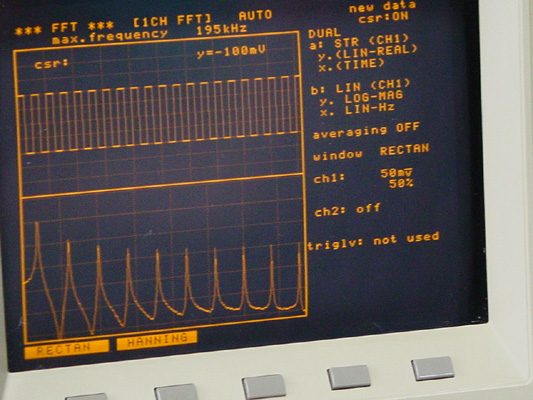The image size is (533, 400).
Task: Open the LIN-Hz x-axis option
Action: (369, 109)
